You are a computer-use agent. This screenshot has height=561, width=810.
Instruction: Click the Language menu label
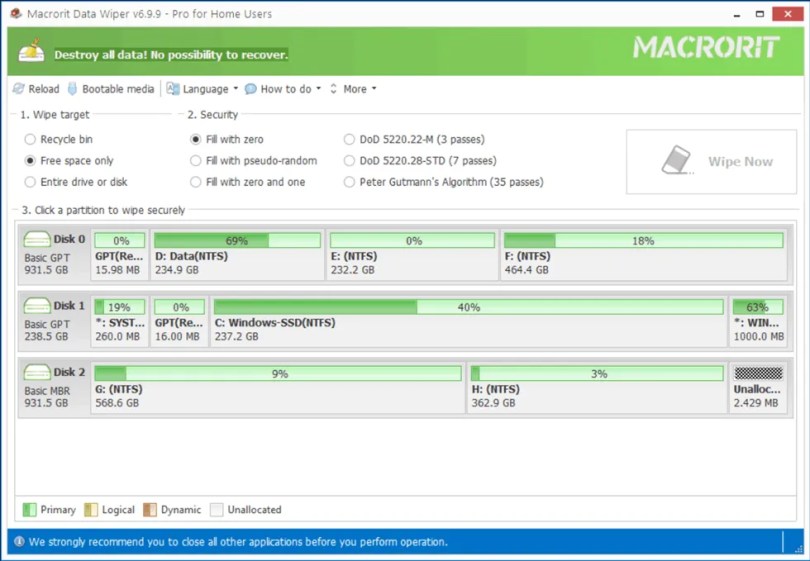coord(206,89)
